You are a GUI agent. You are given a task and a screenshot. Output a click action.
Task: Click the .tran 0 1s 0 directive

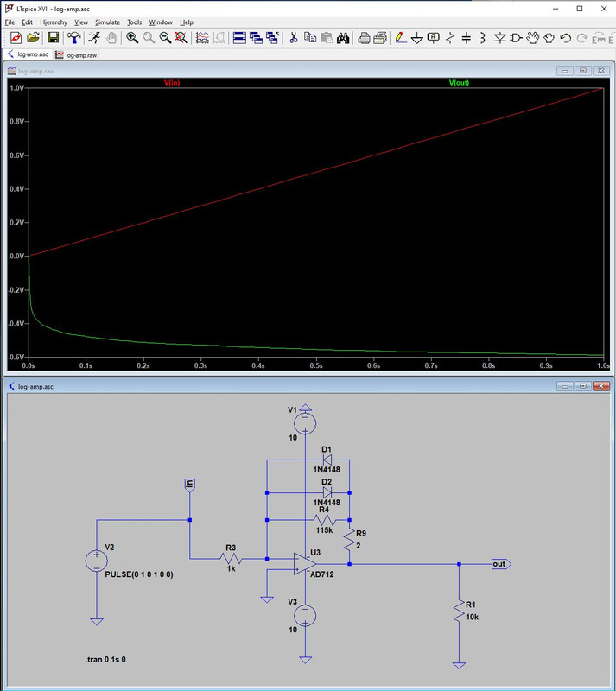[x=105, y=660]
